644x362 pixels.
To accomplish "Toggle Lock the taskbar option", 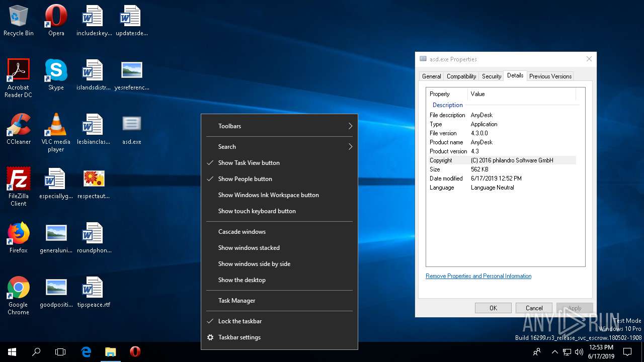I will click(x=279, y=321).
